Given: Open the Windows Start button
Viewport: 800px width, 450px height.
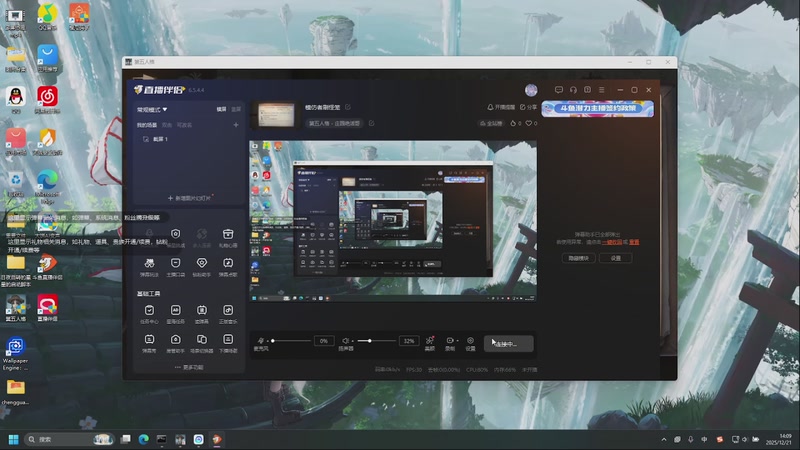Looking at the screenshot, I should pos(14,439).
